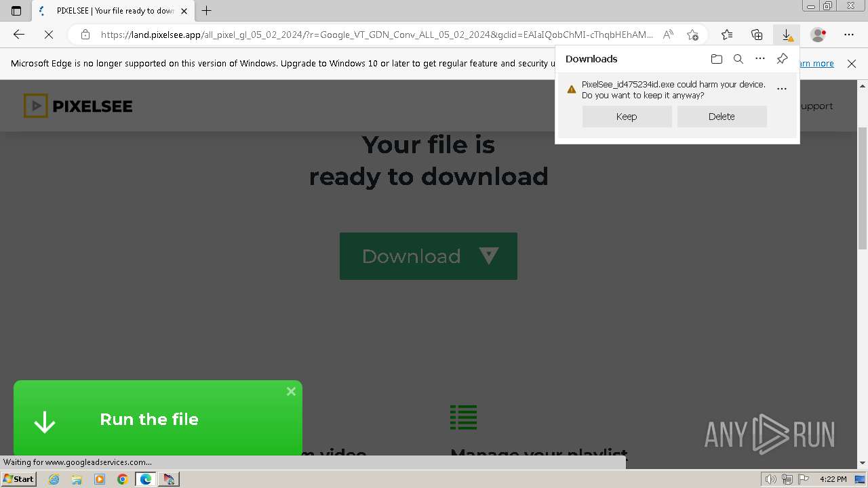Screen dimensions: 868x488
Task: Open Windows Media Player taskbar icon
Action: [x=100, y=479]
